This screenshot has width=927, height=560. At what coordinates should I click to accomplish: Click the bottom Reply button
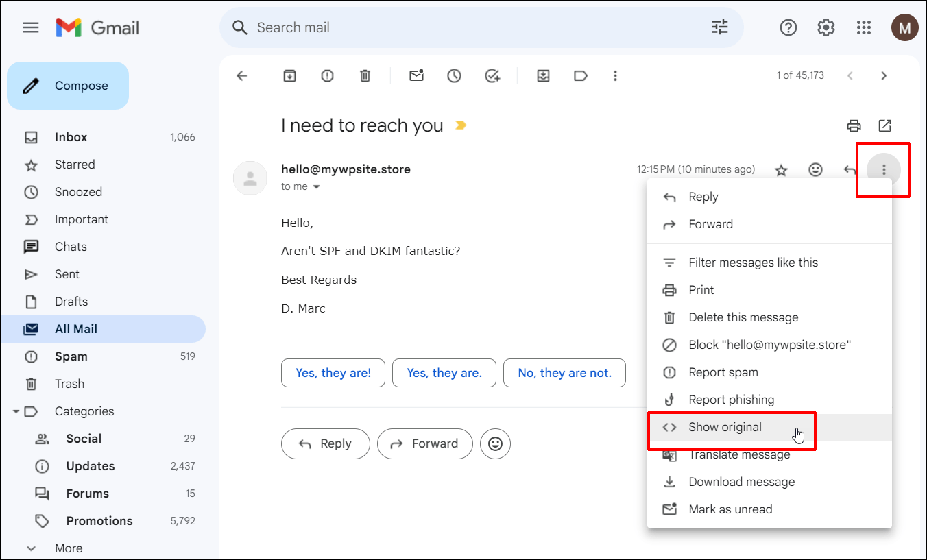tap(326, 444)
